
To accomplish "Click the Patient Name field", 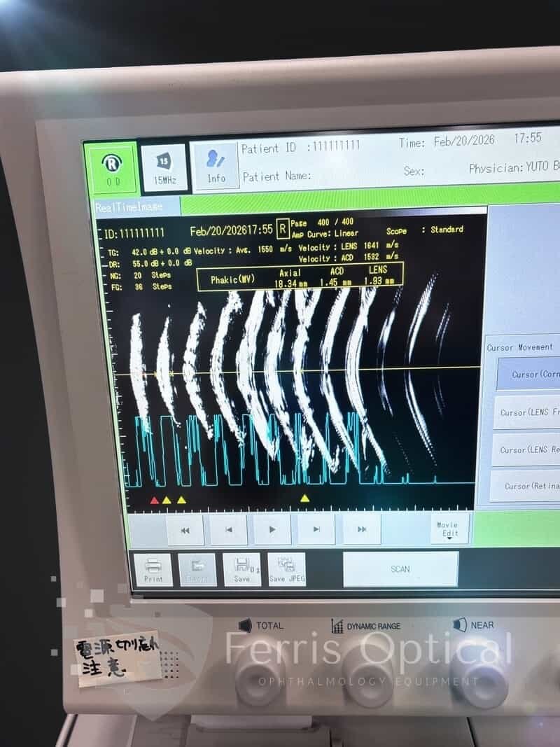I will 276,176.
